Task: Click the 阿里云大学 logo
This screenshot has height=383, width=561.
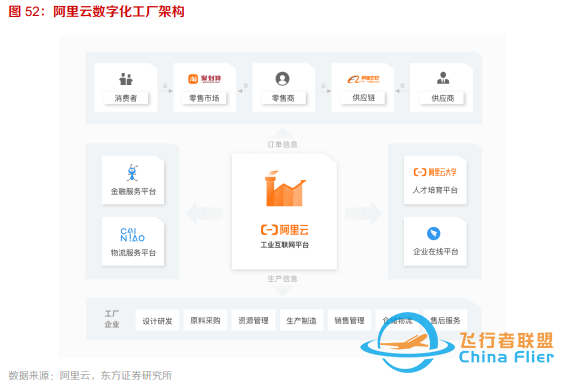Action: click(x=435, y=172)
